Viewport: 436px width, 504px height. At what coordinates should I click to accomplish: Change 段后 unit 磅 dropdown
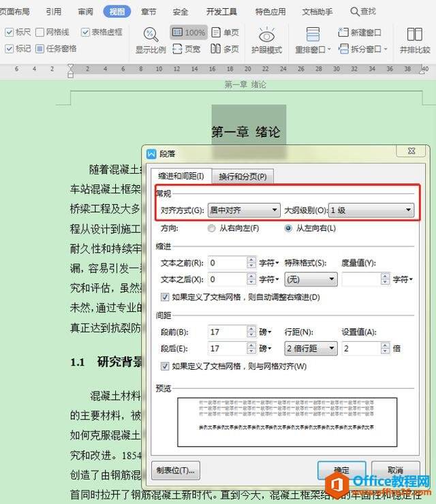pyautogui.click(x=265, y=349)
